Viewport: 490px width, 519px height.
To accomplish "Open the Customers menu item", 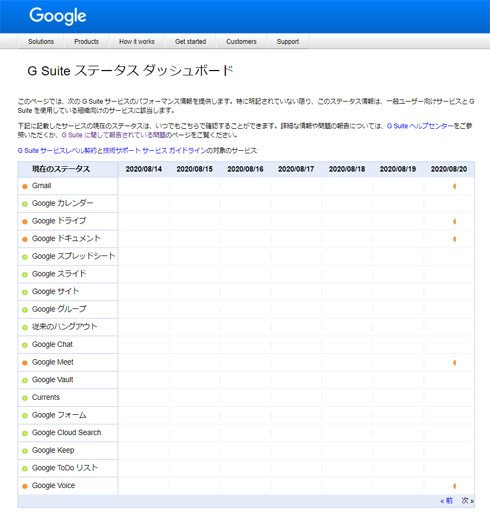I will (x=241, y=42).
